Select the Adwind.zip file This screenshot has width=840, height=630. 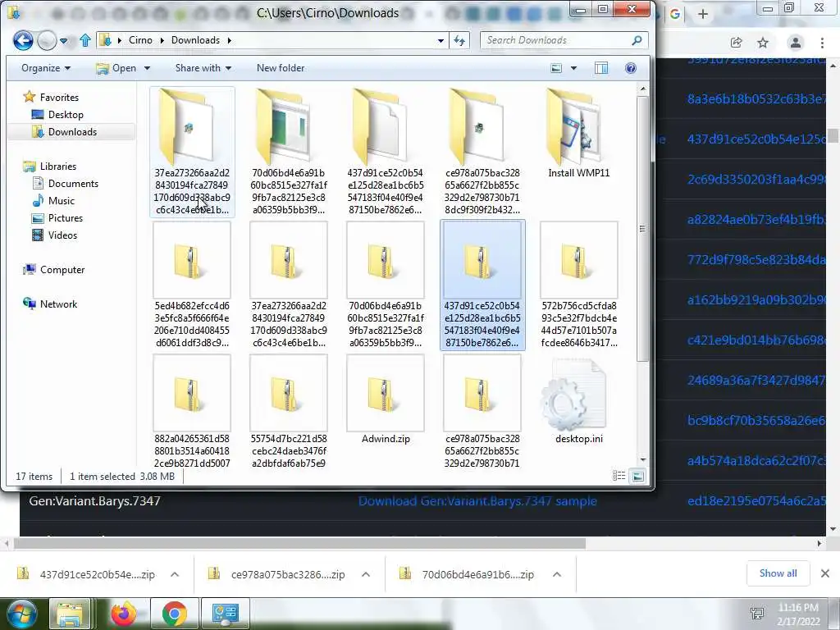coord(386,400)
